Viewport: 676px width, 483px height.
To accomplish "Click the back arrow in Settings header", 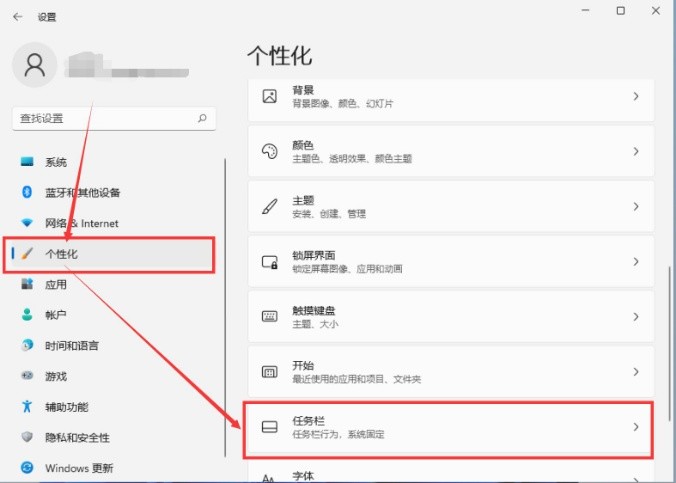I will 17,17.
